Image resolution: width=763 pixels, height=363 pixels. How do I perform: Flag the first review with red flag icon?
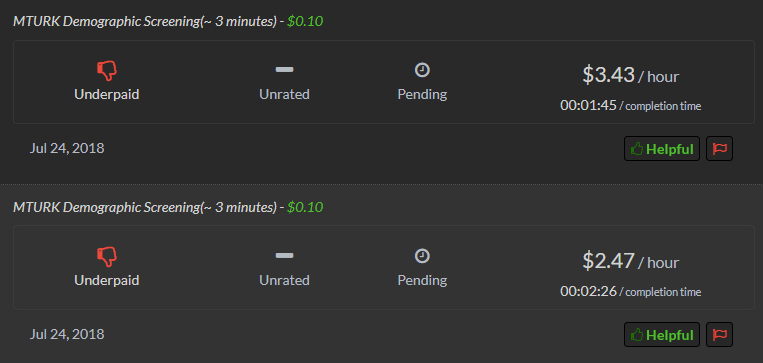[x=719, y=148]
